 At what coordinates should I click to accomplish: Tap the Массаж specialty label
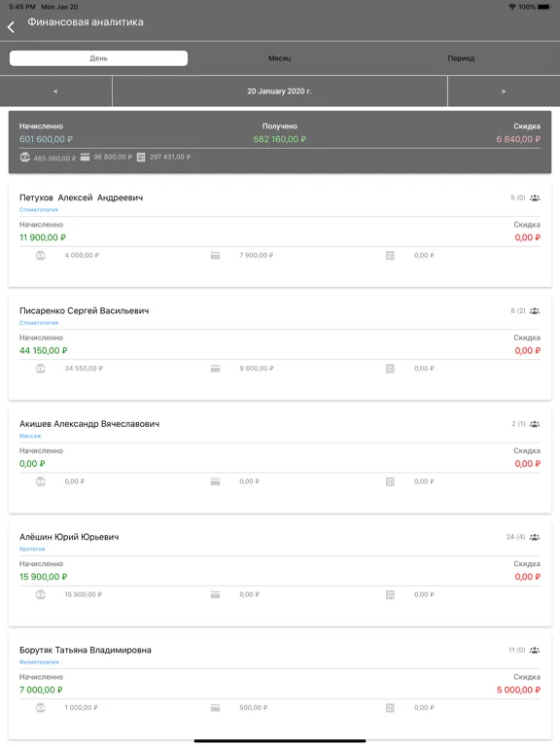click(30, 436)
